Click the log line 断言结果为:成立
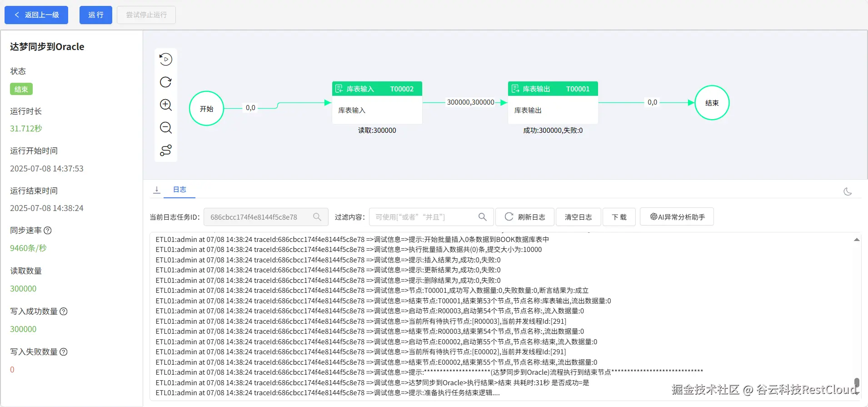Screen dimensions: 868x407 pyautogui.click(x=372, y=291)
